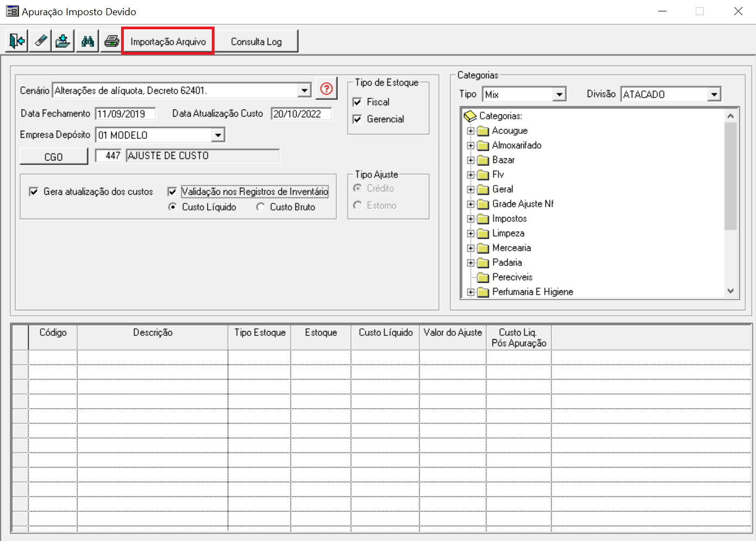
Task: Select the Mercearia category
Action: (512, 248)
